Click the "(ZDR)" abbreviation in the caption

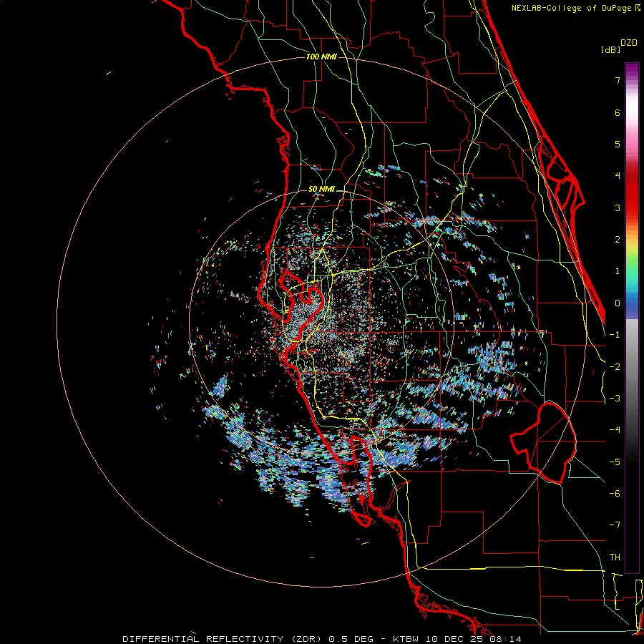coord(306,639)
